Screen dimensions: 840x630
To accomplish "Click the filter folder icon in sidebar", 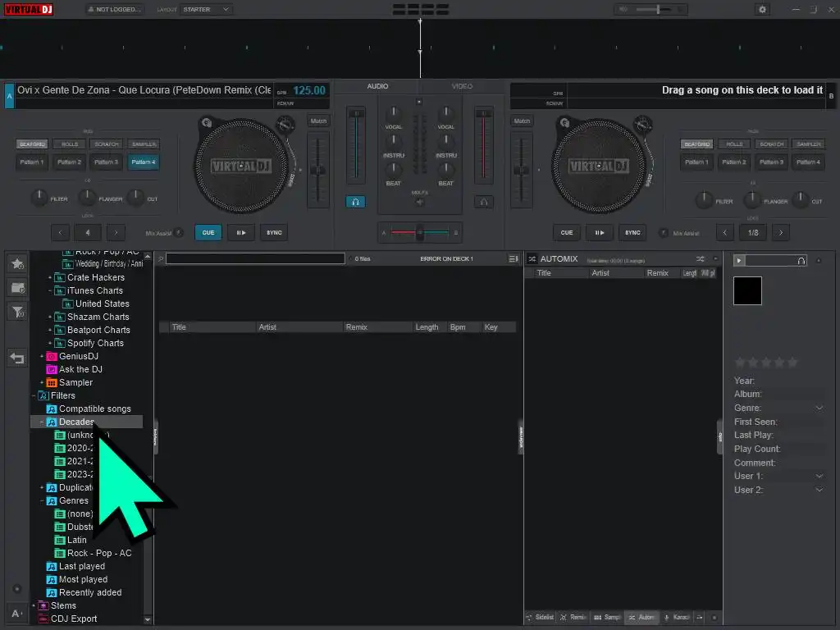I will click(x=18, y=312).
